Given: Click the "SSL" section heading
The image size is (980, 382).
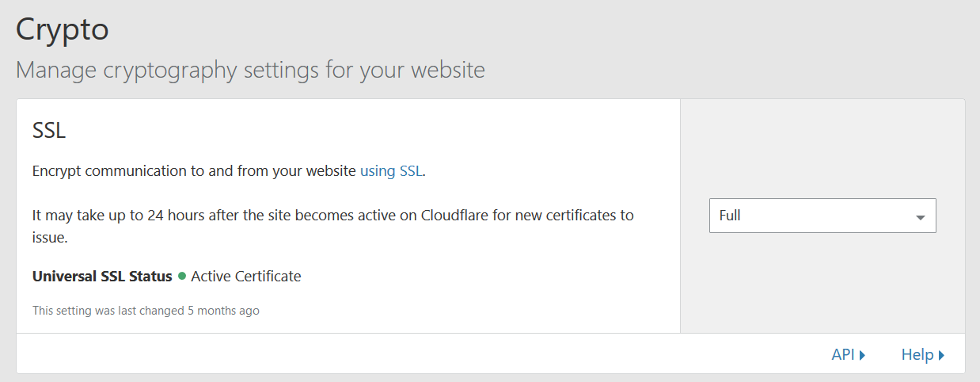Looking at the screenshot, I should pos(49,131).
